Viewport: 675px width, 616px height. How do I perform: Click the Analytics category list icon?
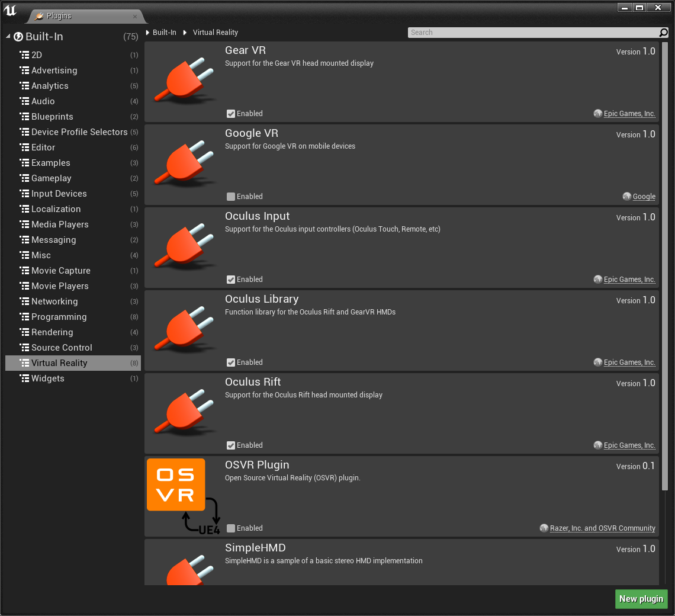tap(24, 86)
